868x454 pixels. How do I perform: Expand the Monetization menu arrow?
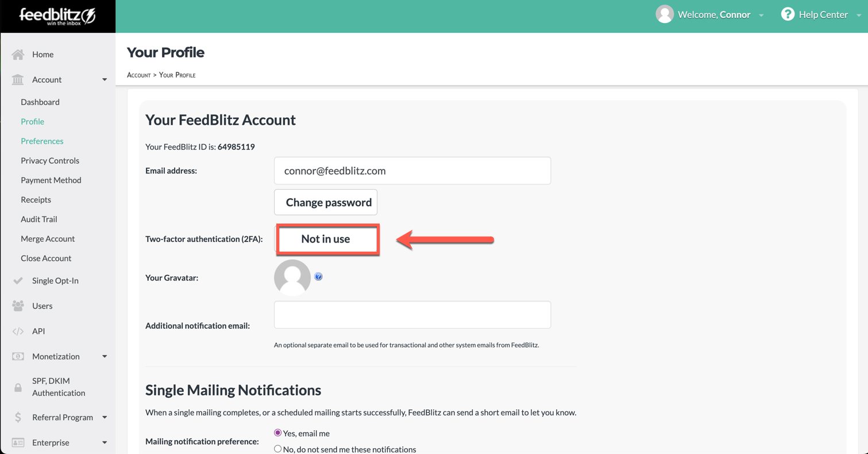coord(105,356)
